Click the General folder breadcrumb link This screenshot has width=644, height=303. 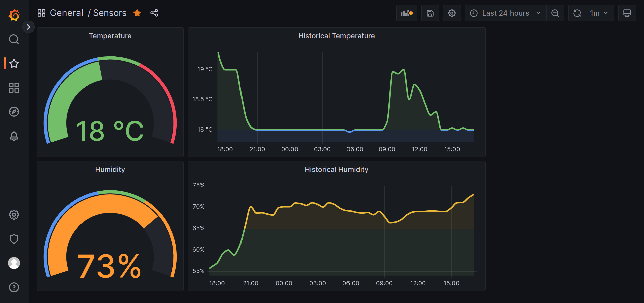[66, 13]
